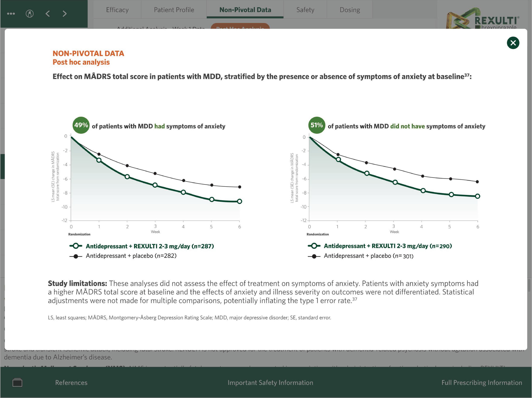Open Important Safety Information
The width and height of the screenshot is (532, 398).
pos(270,382)
